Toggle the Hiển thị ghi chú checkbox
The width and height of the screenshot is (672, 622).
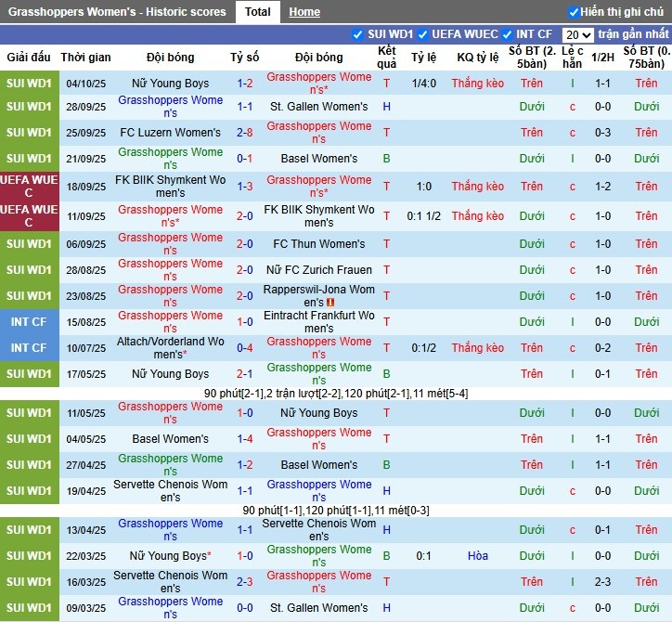tap(574, 12)
